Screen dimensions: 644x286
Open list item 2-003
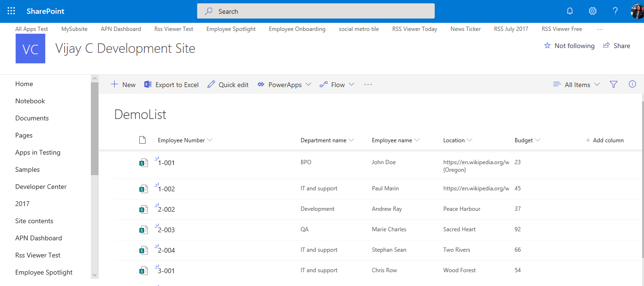(x=166, y=230)
